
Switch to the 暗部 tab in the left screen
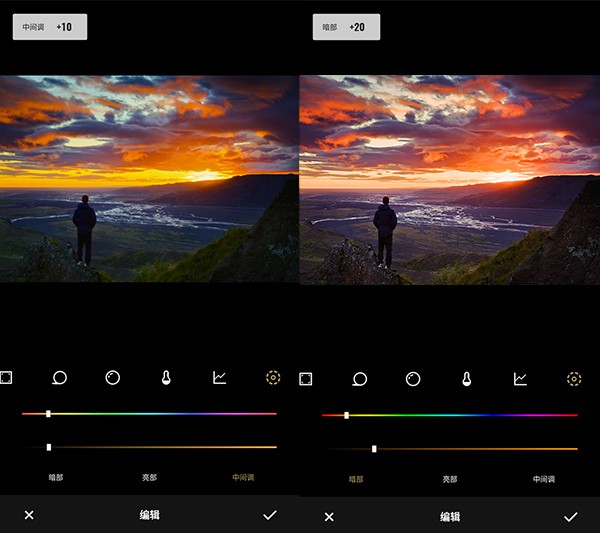(x=56, y=477)
